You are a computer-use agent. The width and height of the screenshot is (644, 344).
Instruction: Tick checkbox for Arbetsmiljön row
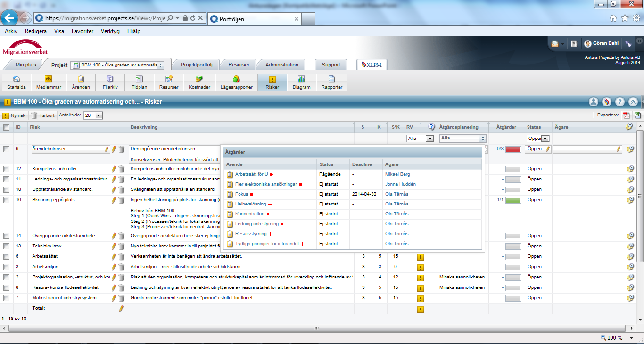[6, 267]
